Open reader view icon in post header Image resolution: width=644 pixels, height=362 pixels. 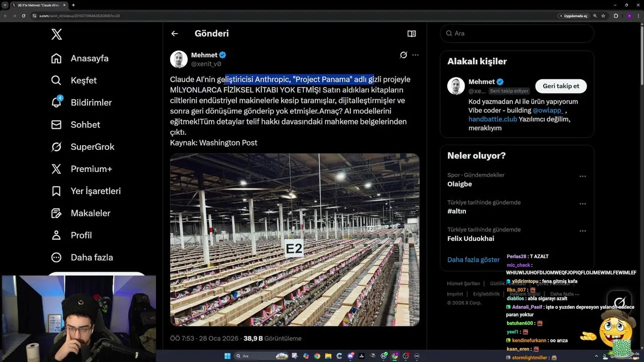(x=412, y=34)
